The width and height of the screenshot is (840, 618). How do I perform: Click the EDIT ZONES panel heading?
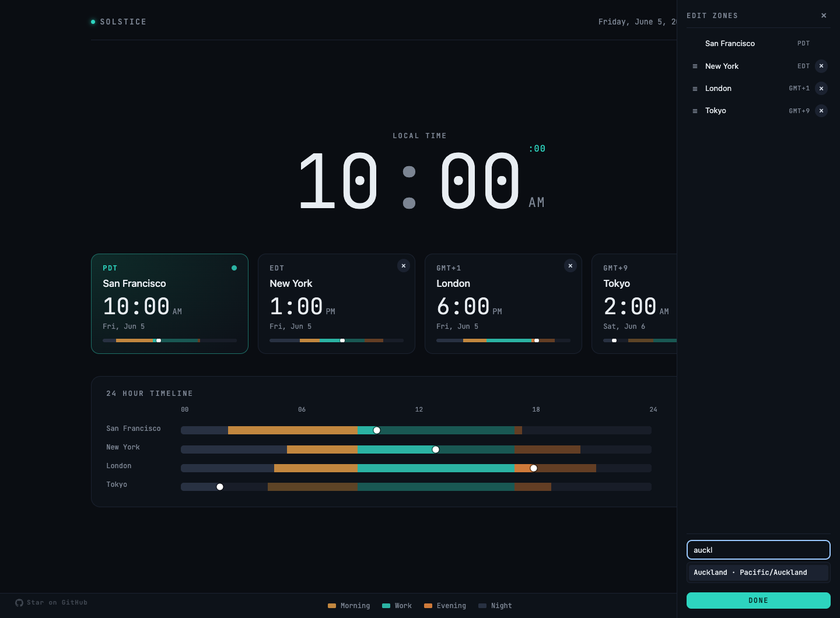coord(712,16)
